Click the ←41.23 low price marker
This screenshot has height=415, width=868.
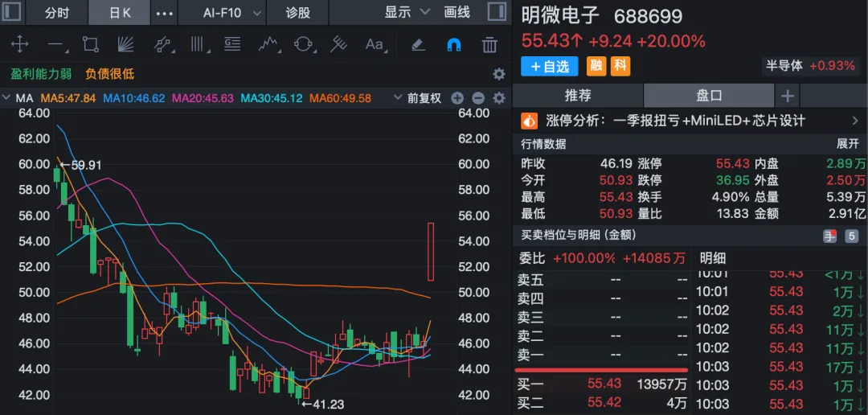coord(323,405)
